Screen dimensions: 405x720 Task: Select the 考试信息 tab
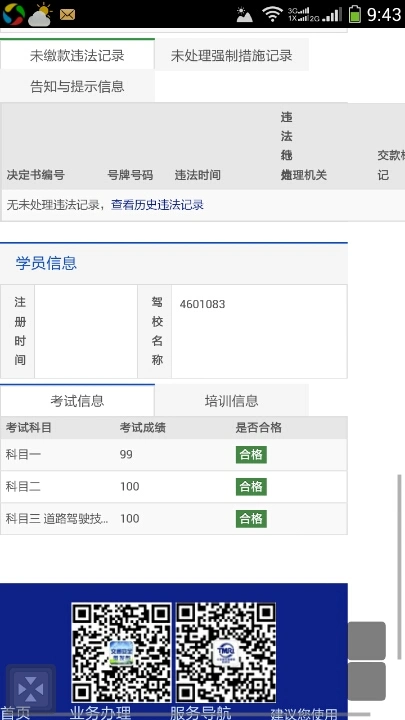click(77, 400)
